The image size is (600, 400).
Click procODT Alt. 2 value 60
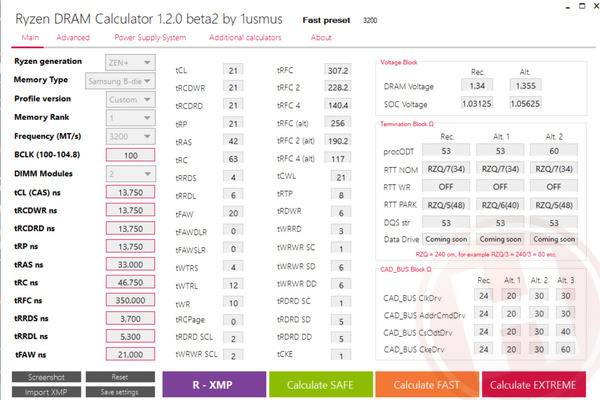[554, 151]
